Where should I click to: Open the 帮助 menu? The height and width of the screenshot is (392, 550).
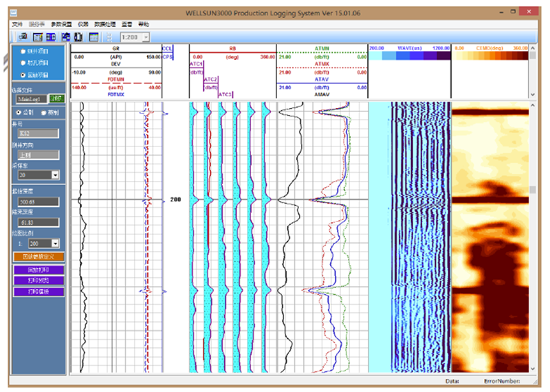144,24
